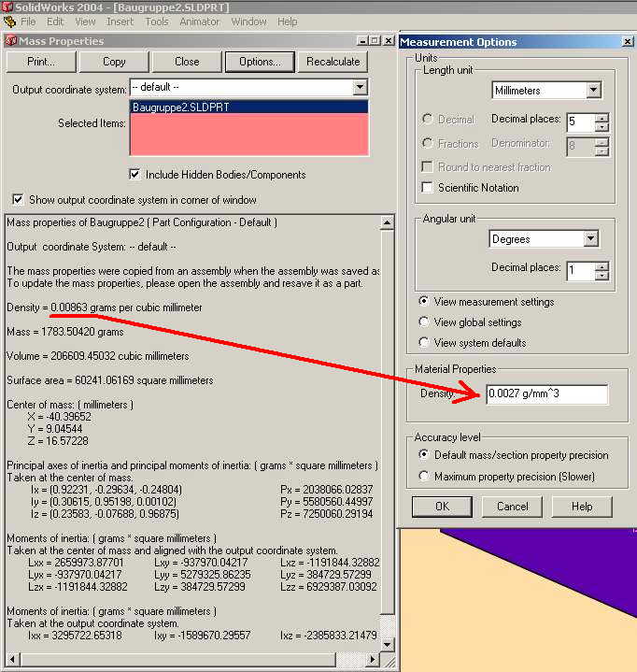Click the Denominator field showing 8
The height and width of the screenshot is (672, 637).
click(580, 147)
